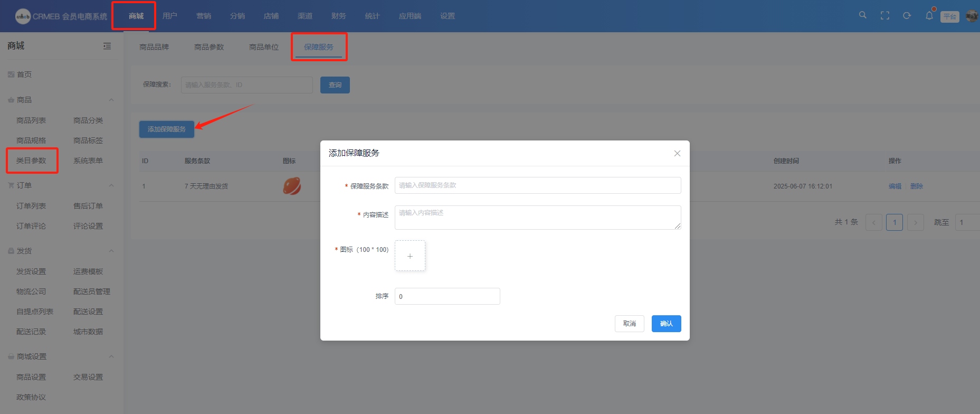
Task: Click the refresh icon in header
Action: pos(907,16)
